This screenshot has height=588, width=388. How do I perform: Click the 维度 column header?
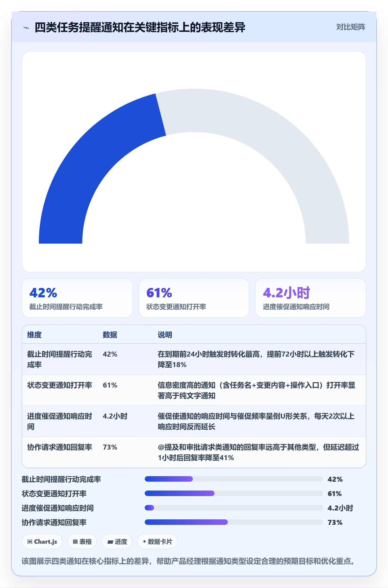(34, 335)
